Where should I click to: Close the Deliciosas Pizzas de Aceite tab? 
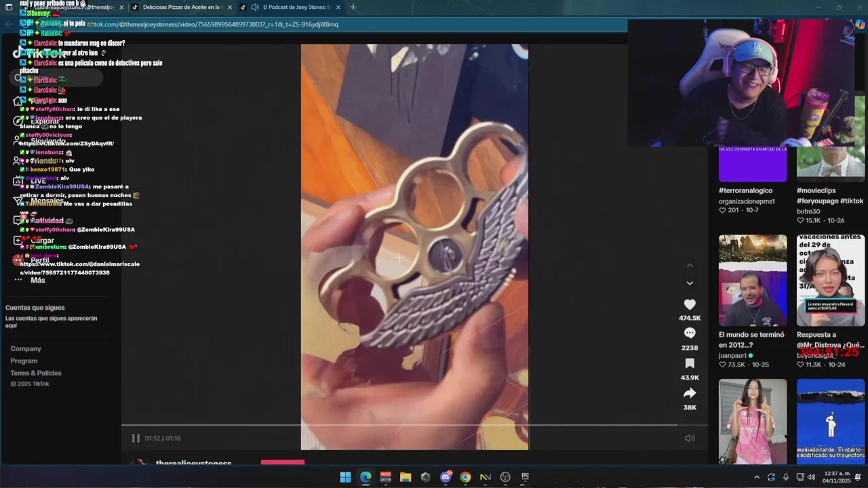tap(230, 7)
